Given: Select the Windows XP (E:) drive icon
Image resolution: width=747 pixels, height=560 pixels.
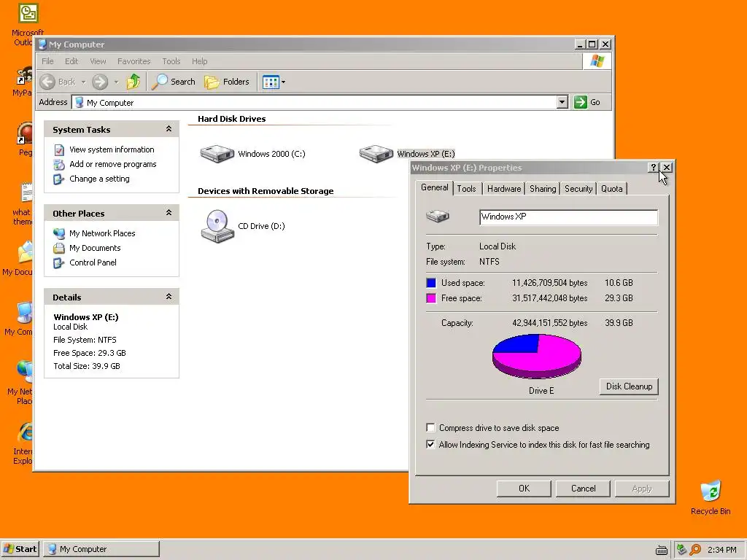Looking at the screenshot, I should pyautogui.click(x=376, y=153).
